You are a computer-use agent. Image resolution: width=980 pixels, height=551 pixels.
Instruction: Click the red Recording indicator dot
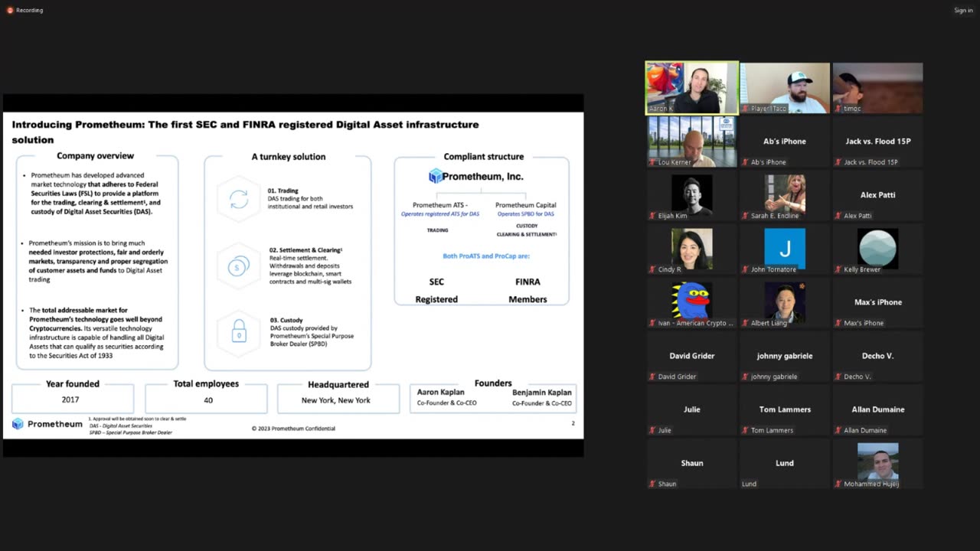pyautogui.click(x=10, y=10)
